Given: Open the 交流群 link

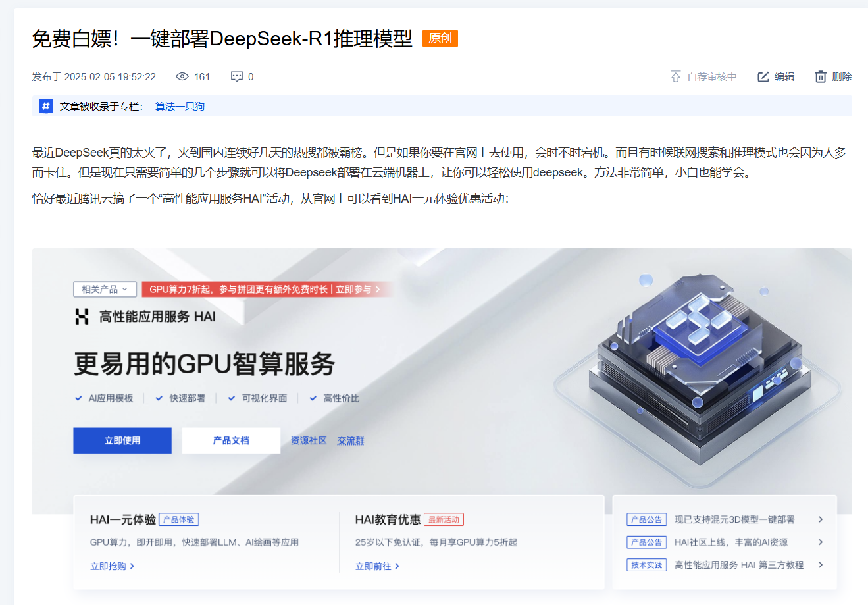Looking at the screenshot, I should (351, 440).
